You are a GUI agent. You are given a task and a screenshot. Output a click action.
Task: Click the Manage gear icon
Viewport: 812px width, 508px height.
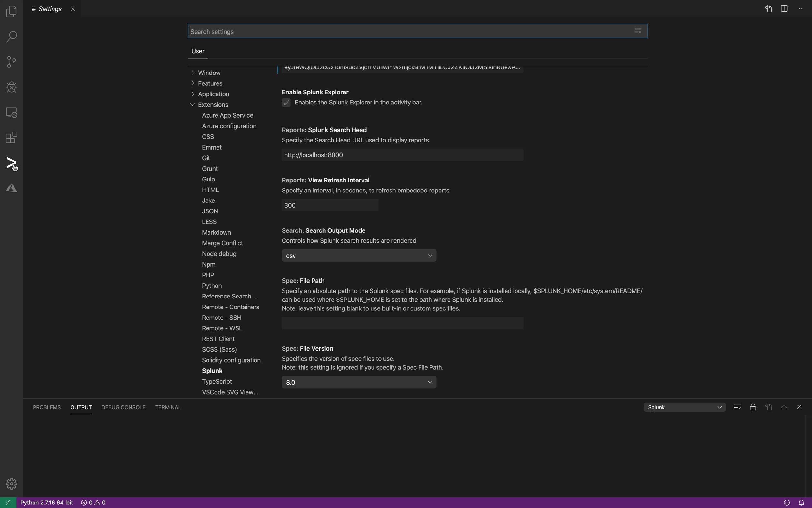pyautogui.click(x=11, y=484)
